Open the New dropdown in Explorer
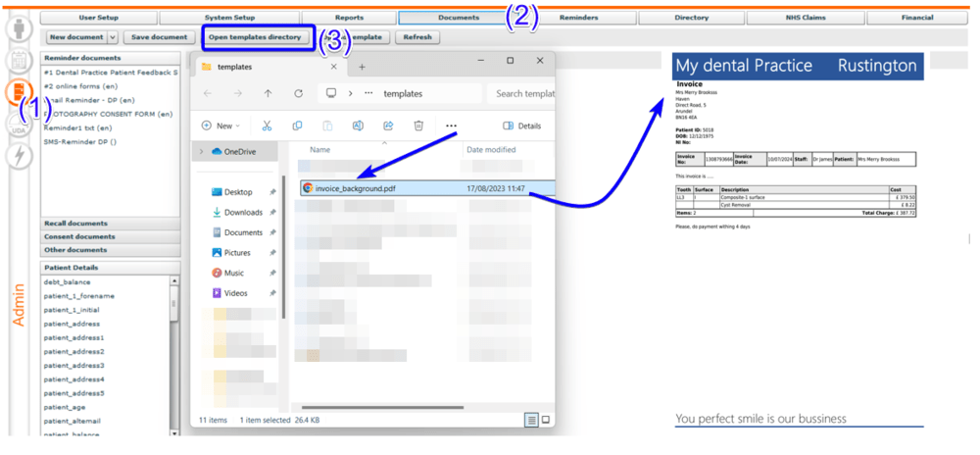 click(220, 126)
